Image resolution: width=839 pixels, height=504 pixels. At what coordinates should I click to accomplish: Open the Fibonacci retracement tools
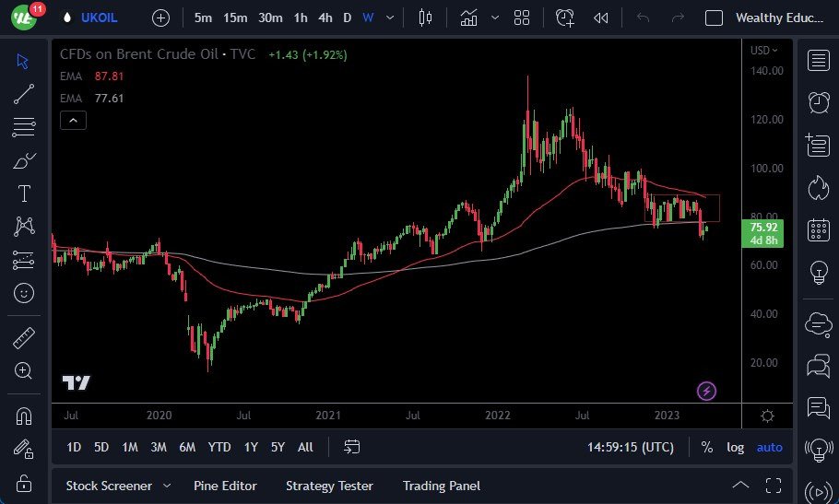(x=24, y=127)
